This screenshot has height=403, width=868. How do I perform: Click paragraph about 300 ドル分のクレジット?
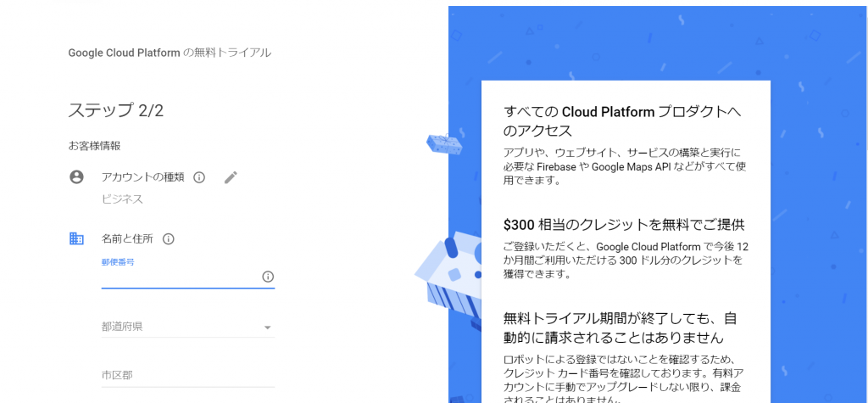(x=626, y=260)
